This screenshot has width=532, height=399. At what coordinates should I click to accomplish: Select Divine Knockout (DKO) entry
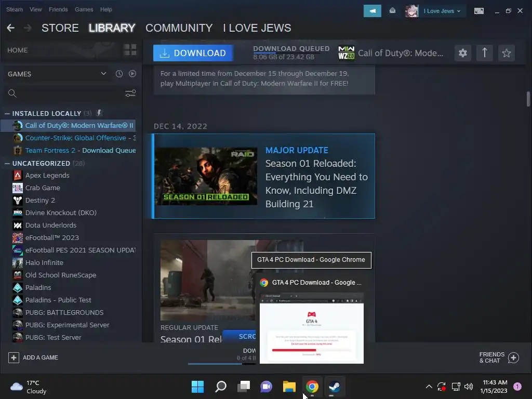(68, 212)
